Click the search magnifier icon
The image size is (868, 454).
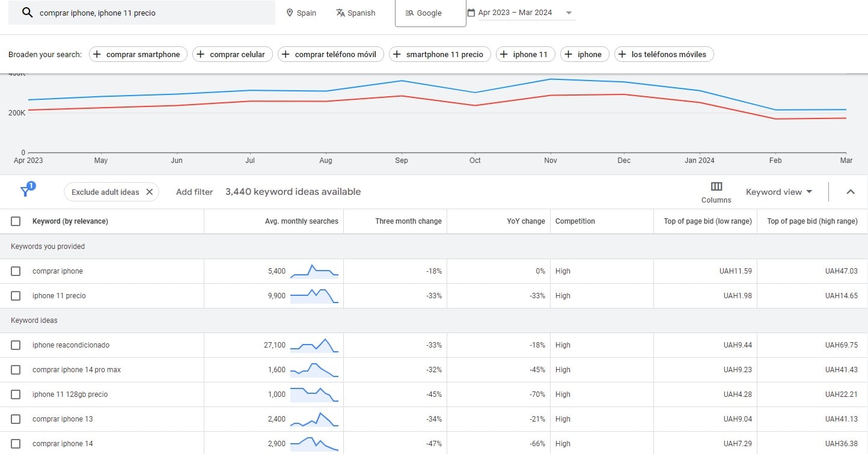27,13
